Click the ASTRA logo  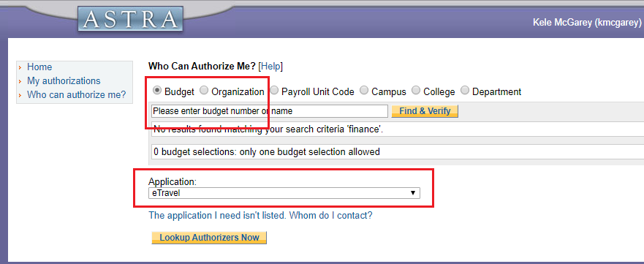click(x=130, y=19)
